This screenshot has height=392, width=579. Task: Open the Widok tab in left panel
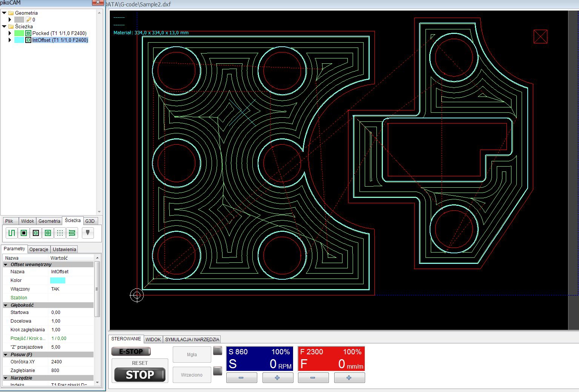(x=28, y=221)
